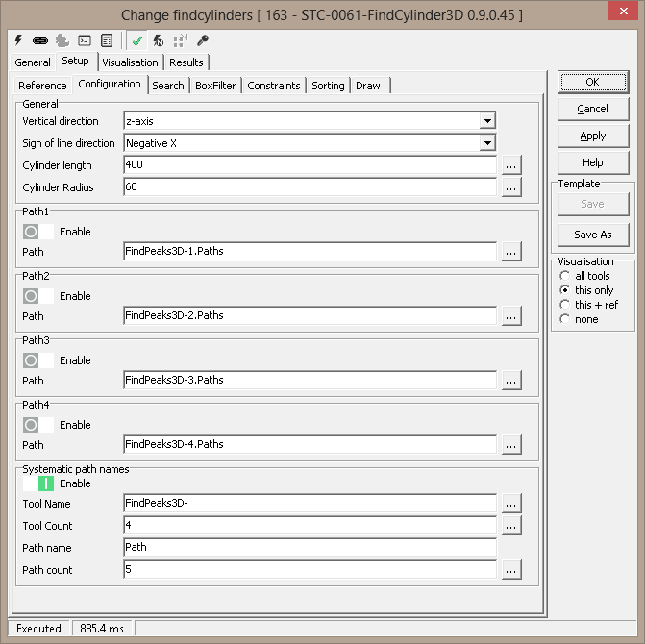Image resolution: width=645 pixels, height=644 pixels.
Task: Enable the Path1 toggle
Action: [x=38, y=232]
